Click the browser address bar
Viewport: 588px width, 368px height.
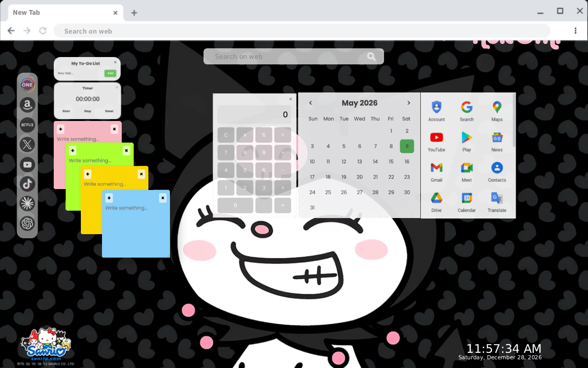pyautogui.click(x=302, y=31)
